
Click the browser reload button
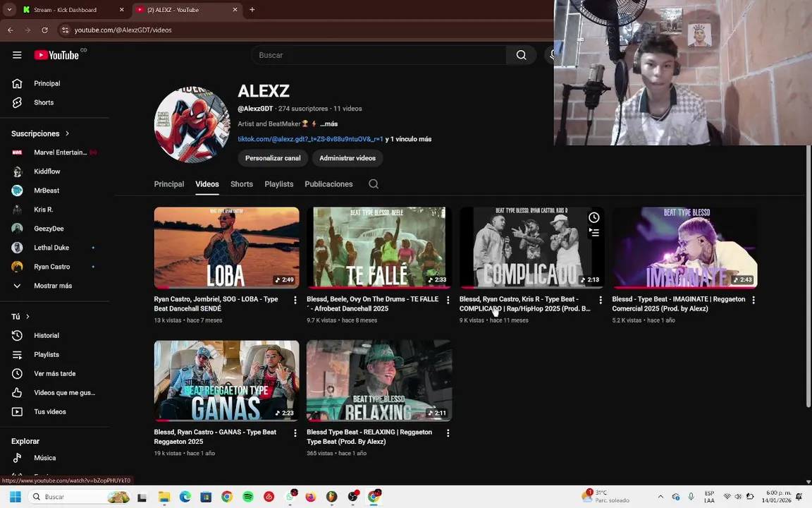(44, 30)
